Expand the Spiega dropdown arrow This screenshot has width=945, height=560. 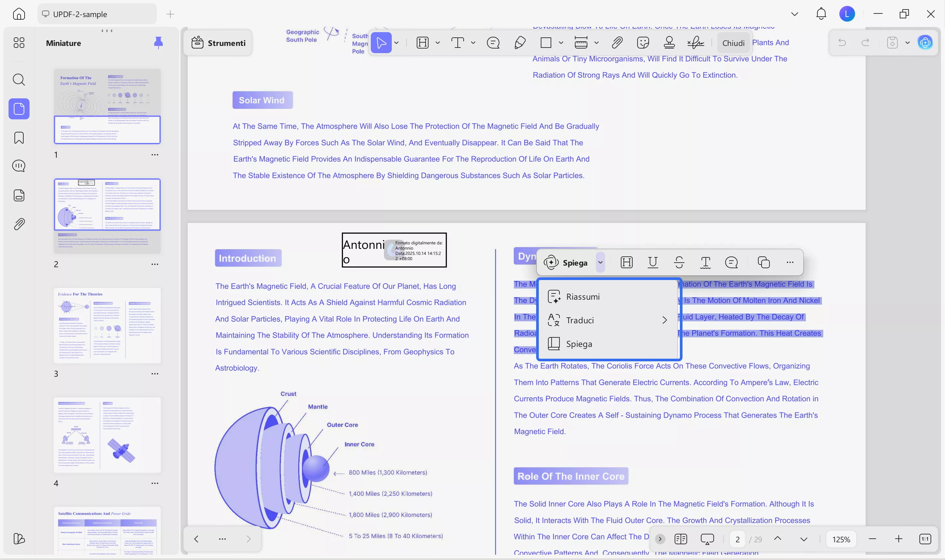pyautogui.click(x=600, y=262)
